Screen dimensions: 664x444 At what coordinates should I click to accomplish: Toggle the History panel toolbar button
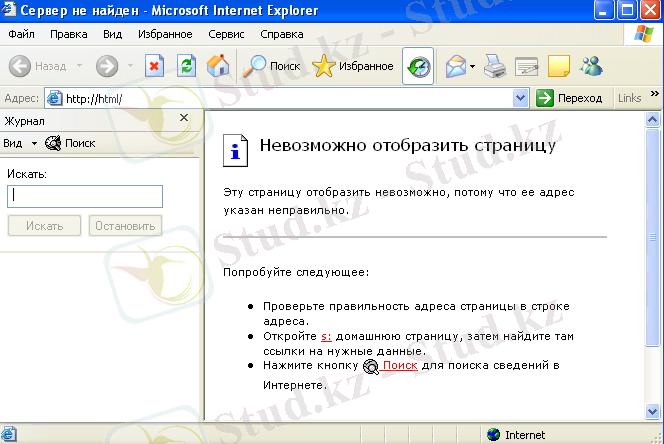tap(418, 67)
